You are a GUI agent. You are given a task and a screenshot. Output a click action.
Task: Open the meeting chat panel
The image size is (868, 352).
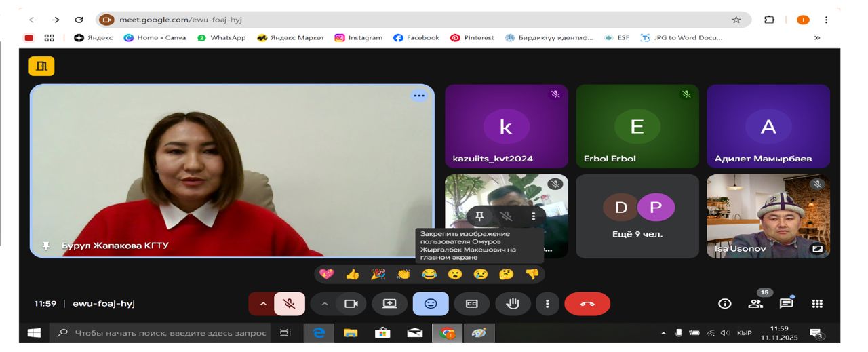click(786, 304)
